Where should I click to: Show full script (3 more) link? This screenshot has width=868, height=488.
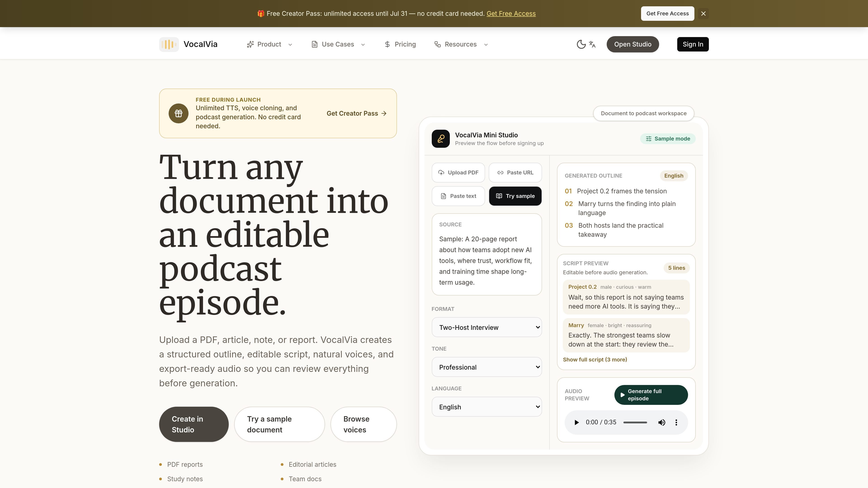[595, 360]
